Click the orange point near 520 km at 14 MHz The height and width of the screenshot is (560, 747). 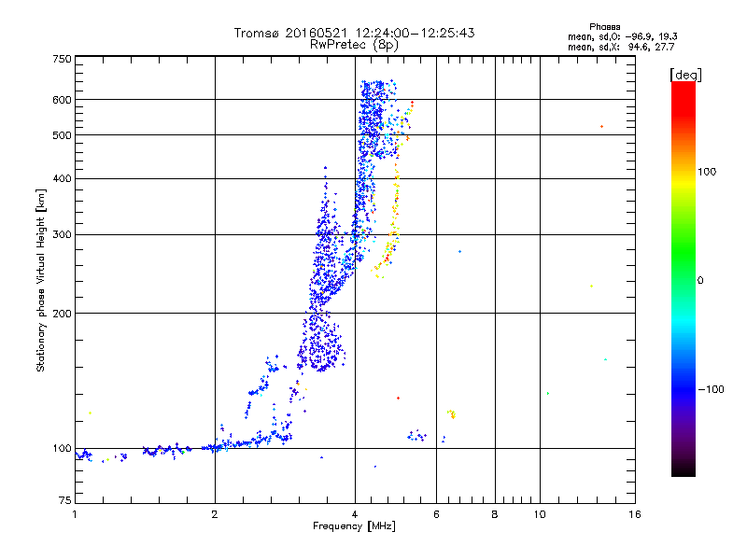[x=601, y=127]
